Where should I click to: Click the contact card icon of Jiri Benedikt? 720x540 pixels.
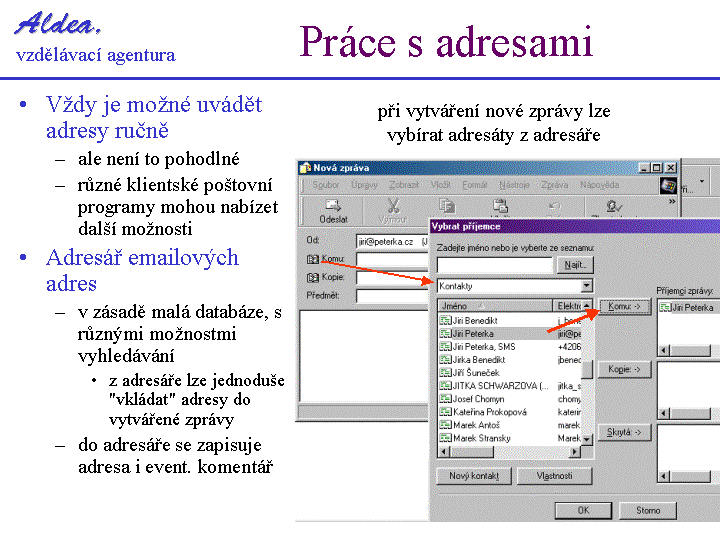point(445,321)
